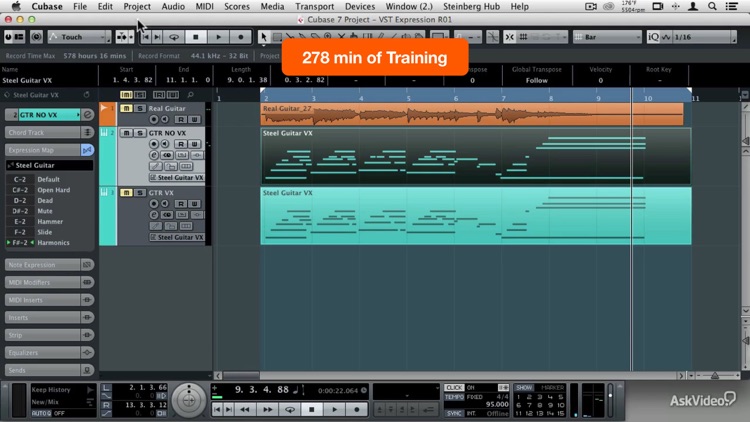Open the Devices menu
The width and height of the screenshot is (750, 422).
(360, 6)
